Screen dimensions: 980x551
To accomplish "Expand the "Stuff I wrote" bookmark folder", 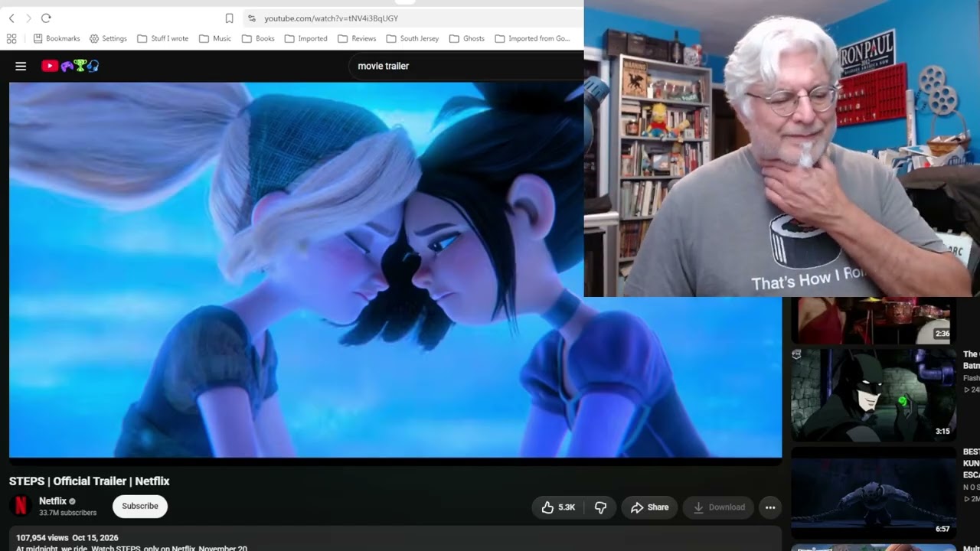I will pyautogui.click(x=163, y=38).
